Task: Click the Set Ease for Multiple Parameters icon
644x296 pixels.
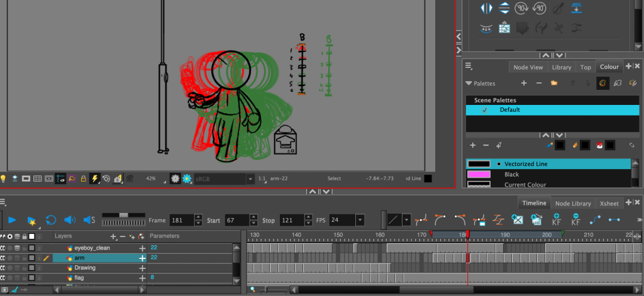Action: [497, 220]
